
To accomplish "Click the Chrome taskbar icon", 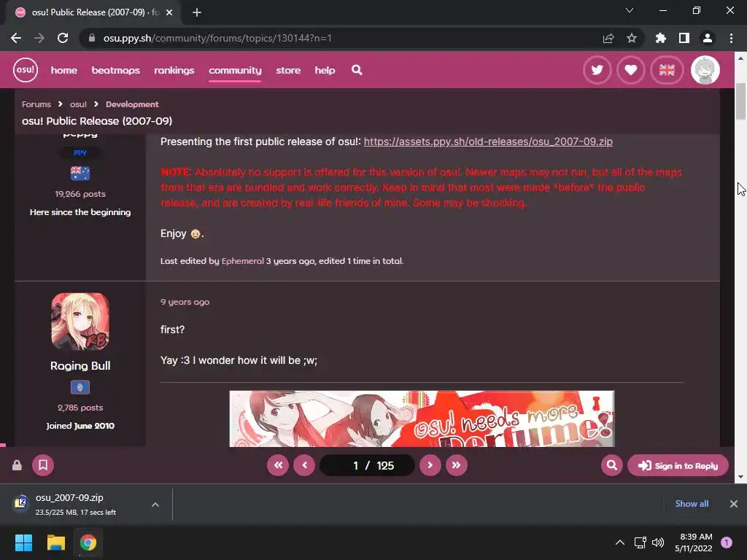I will (88, 542).
